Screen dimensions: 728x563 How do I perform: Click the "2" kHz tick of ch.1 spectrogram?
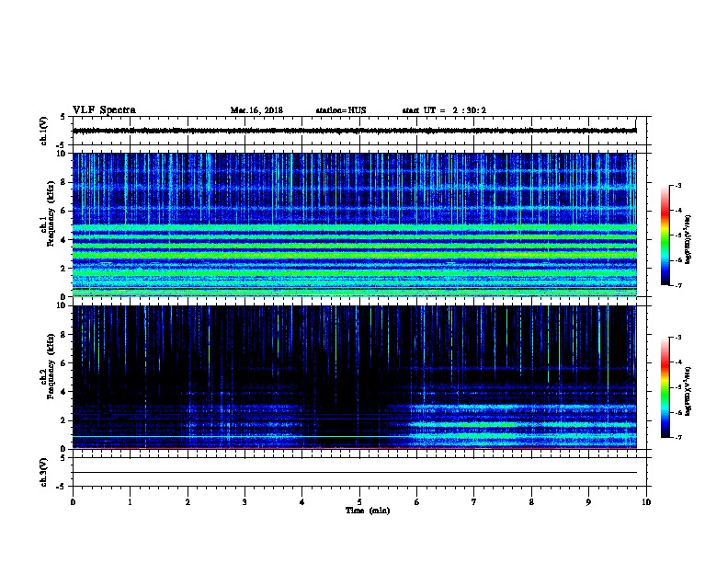pos(64,269)
